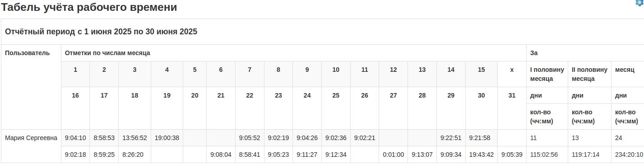Click the report period heading text

click(101, 32)
